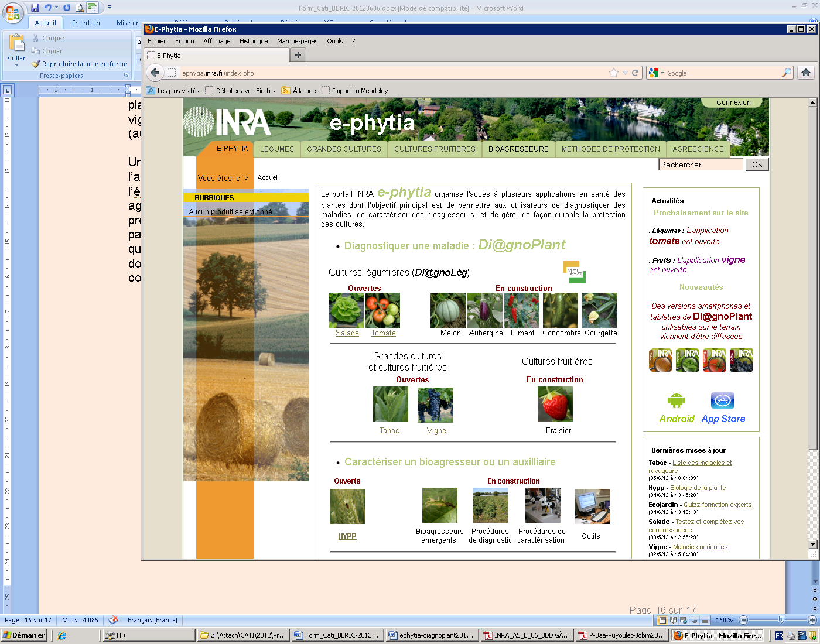The height and width of the screenshot is (644, 820).
Task: Zoom in with Word's plus button
Action: coord(812,620)
